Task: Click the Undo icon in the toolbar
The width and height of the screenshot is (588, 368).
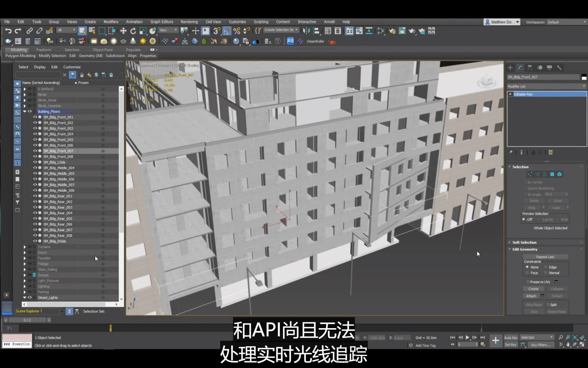Action: pos(8,31)
